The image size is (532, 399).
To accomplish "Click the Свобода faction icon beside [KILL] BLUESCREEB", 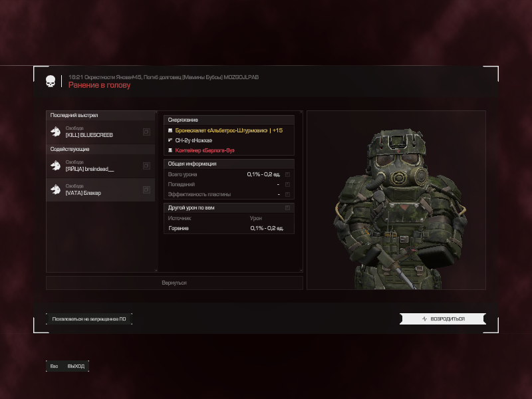I will point(56,132).
